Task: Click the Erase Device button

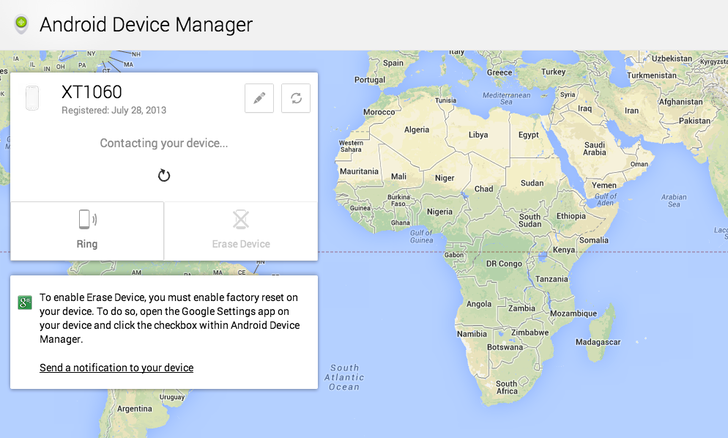Action: [241, 230]
